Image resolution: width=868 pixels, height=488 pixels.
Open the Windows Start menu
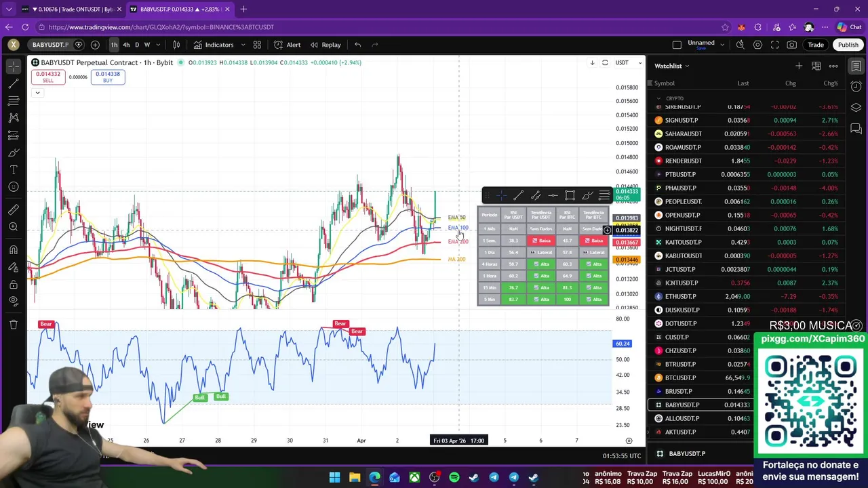pyautogui.click(x=334, y=478)
